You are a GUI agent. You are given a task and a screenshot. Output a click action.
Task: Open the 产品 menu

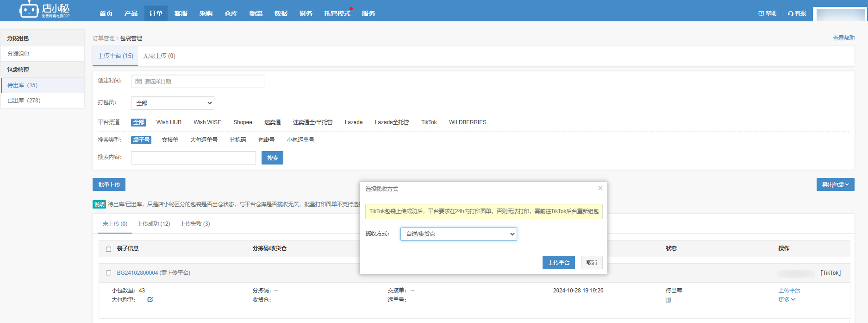pyautogui.click(x=131, y=13)
